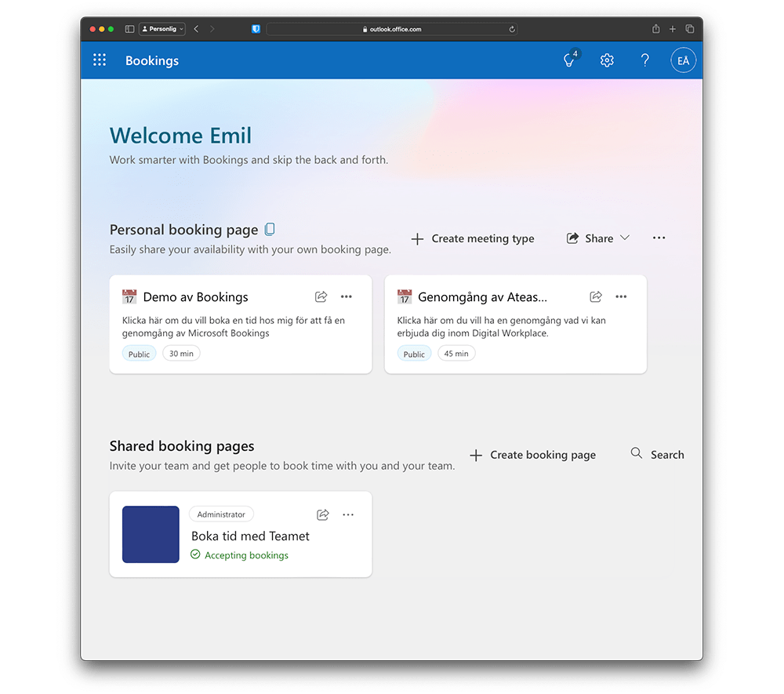Share the Genomgång av Ateas meeting type

point(596,296)
